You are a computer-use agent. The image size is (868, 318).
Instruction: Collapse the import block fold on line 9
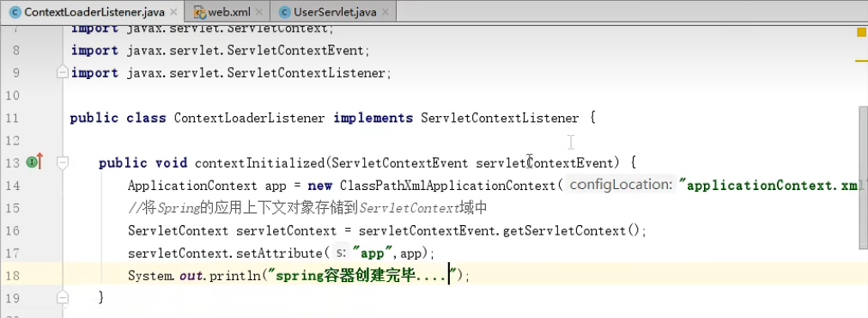pyautogui.click(x=63, y=72)
